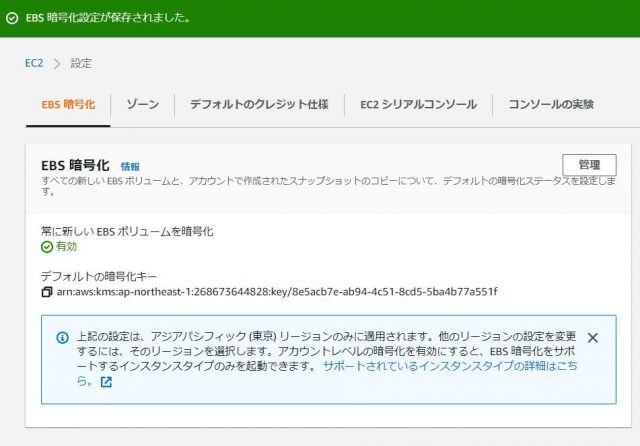Open the デフォルトのクレジット仕様 tab
The image size is (640, 446).
pyautogui.click(x=259, y=104)
